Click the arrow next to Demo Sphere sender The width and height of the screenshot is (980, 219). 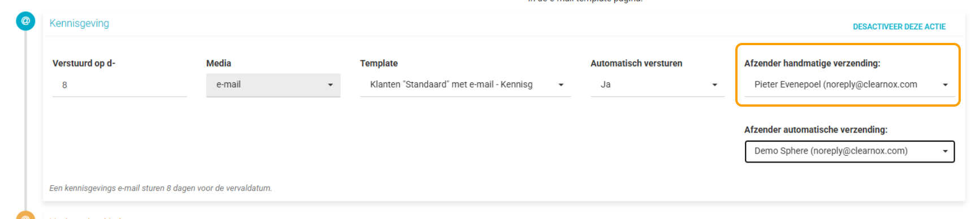tap(946, 152)
